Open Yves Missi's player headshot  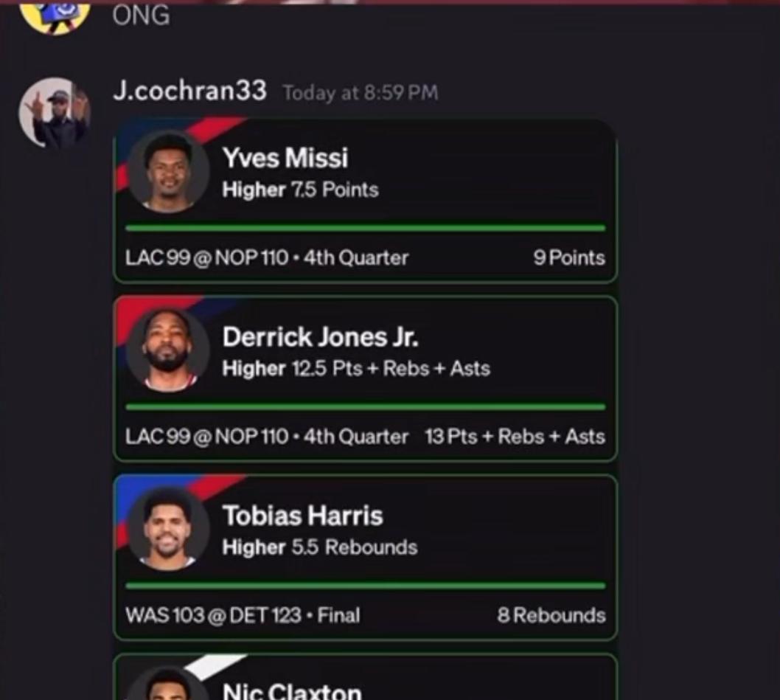[168, 172]
